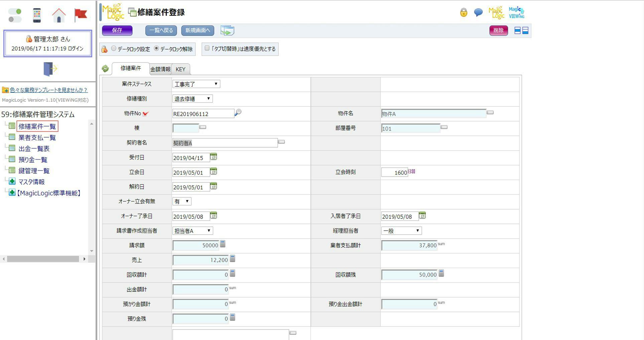
Task: Switch to the KEY tab
Action: pos(180,69)
